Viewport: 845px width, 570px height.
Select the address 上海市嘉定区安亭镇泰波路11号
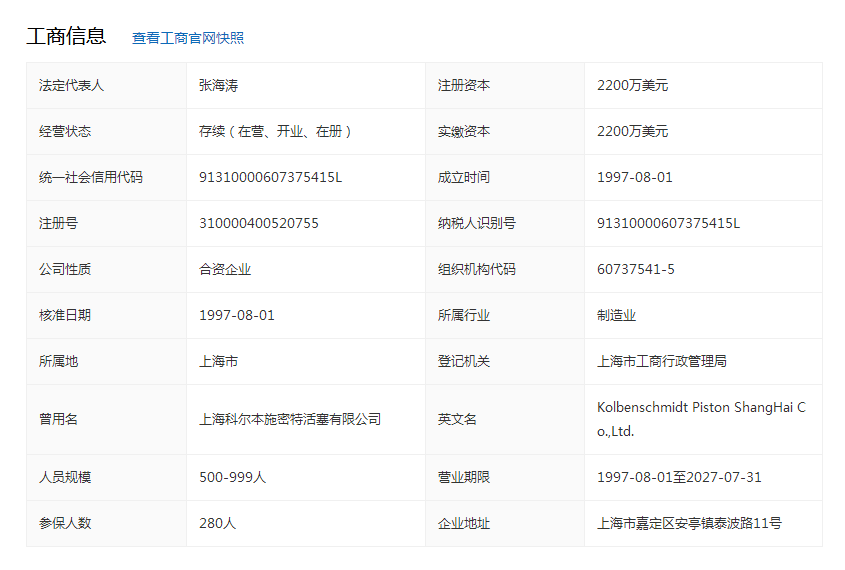pyautogui.click(x=689, y=523)
